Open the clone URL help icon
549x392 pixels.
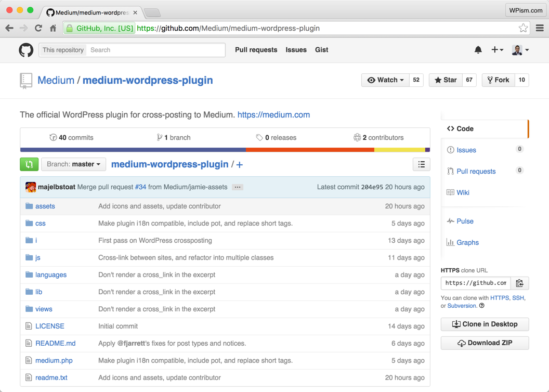click(482, 306)
